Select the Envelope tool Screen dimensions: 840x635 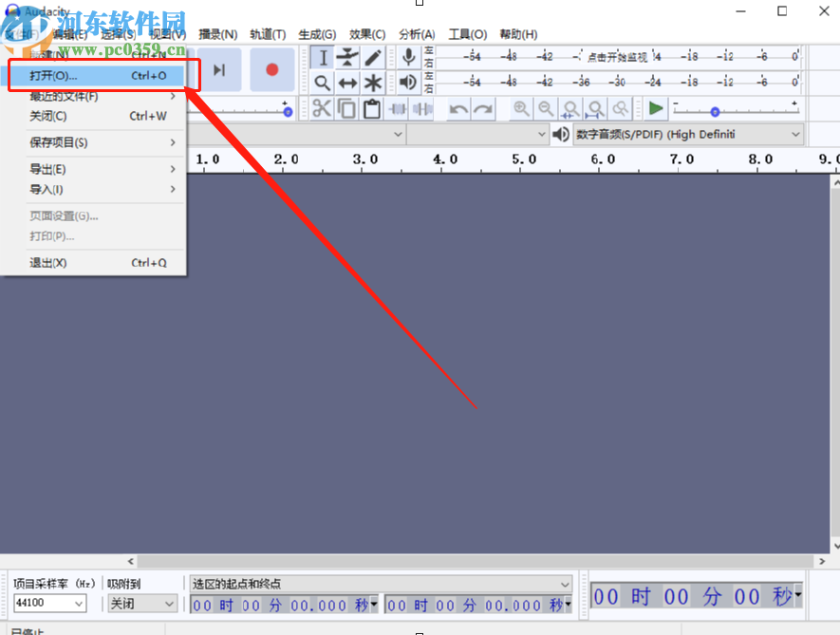coord(347,57)
